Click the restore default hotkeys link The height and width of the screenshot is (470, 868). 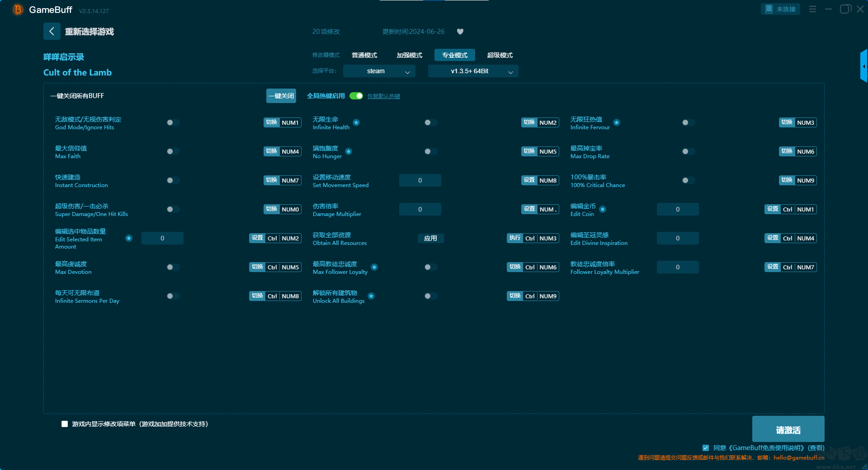(384, 96)
